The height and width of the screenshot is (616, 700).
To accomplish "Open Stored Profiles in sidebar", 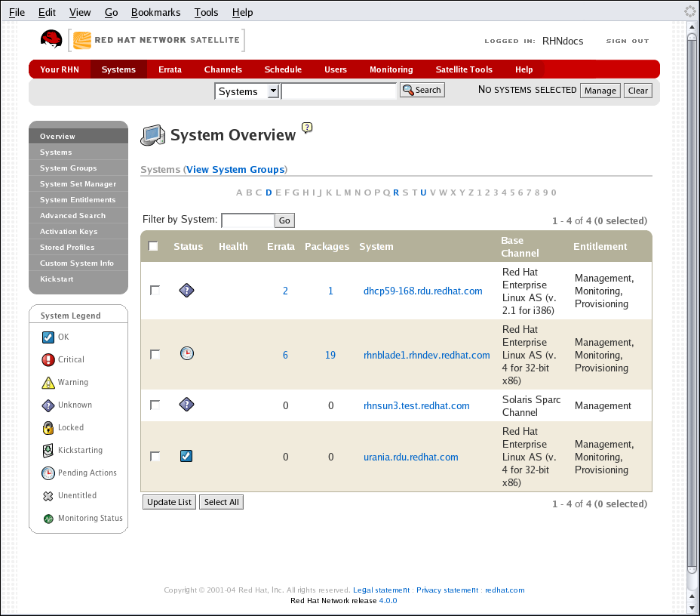I will [78, 248].
